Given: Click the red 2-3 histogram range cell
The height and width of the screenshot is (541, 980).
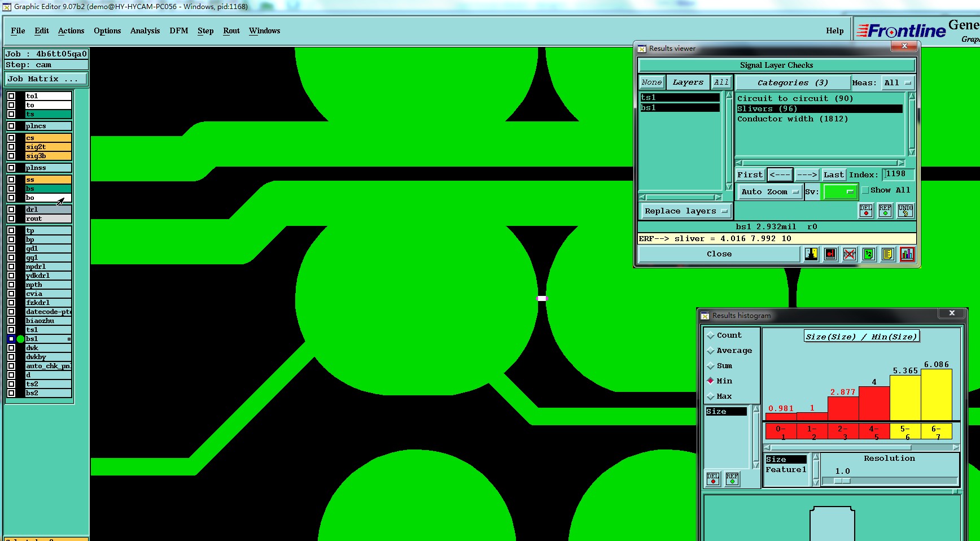Looking at the screenshot, I should pyautogui.click(x=843, y=432).
